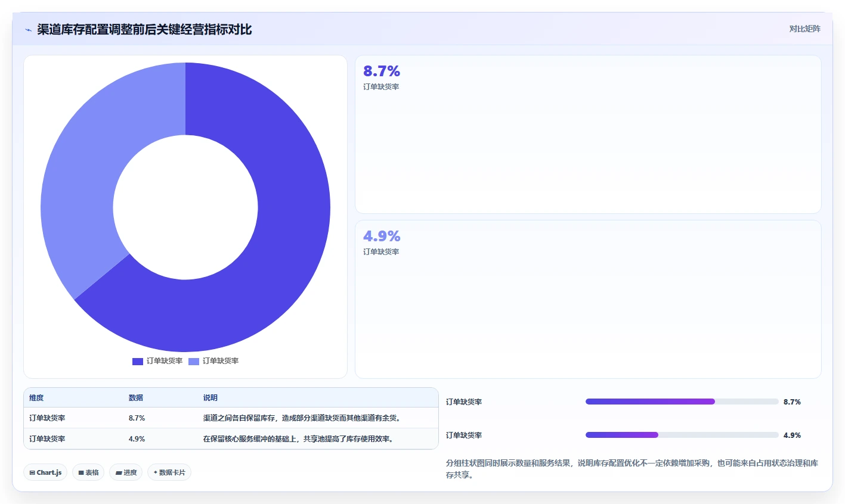845x504 pixels.
Task: Select the Chart.js chip
Action: (x=45, y=472)
